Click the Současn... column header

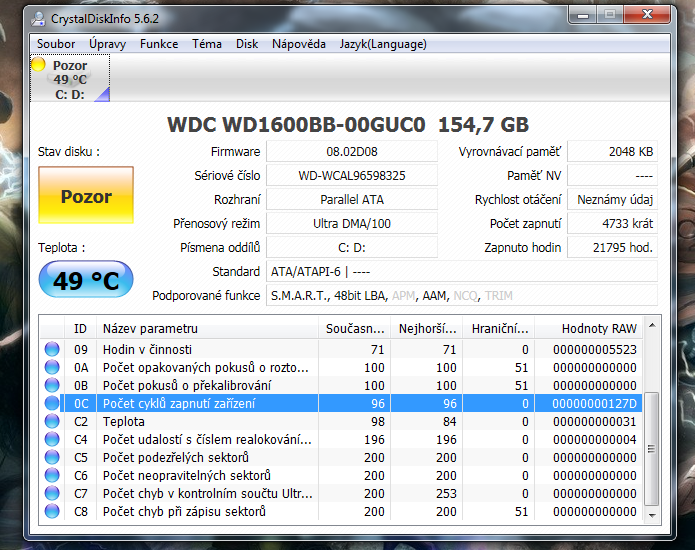(x=355, y=328)
